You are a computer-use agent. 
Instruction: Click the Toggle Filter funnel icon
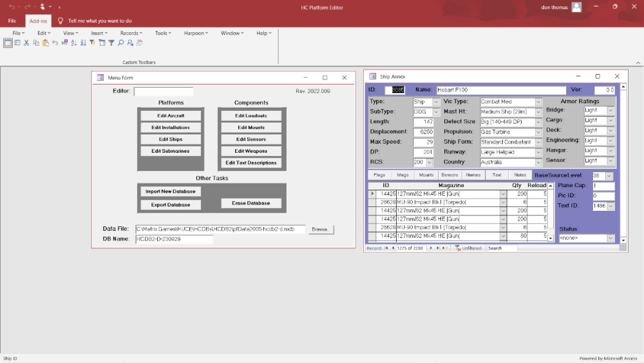pos(111,43)
